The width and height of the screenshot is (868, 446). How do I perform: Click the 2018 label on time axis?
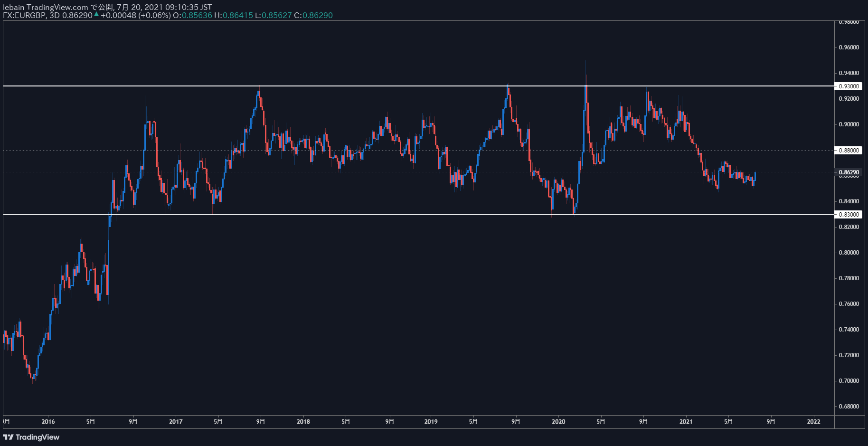click(x=303, y=421)
